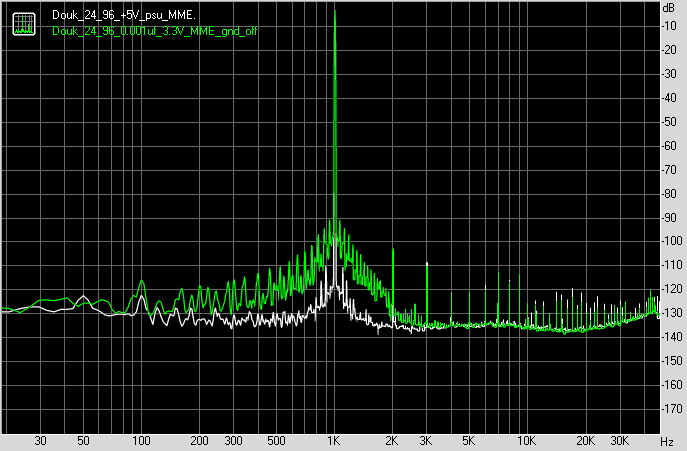The width and height of the screenshot is (687, 451).
Task: Click the -50 dB scale label
Action: click(x=670, y=121)
